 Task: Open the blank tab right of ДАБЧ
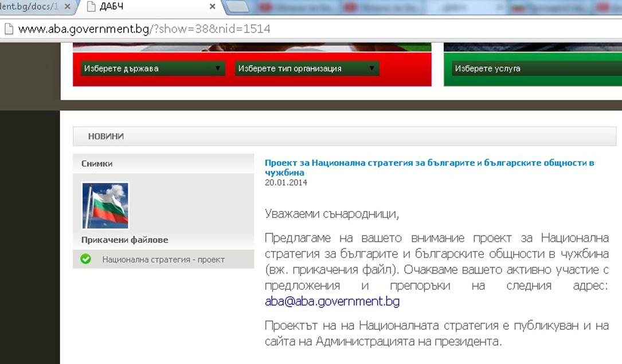238,7
